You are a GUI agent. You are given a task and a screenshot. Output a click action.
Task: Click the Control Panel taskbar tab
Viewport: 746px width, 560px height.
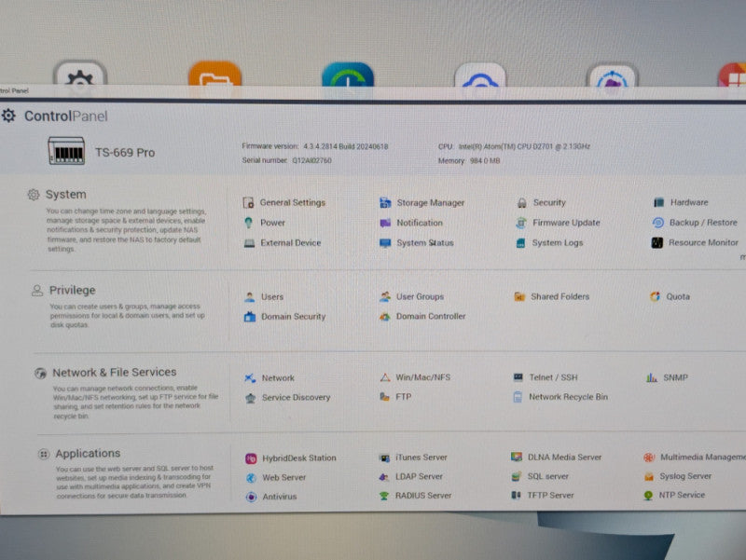(x=14, y=90)
